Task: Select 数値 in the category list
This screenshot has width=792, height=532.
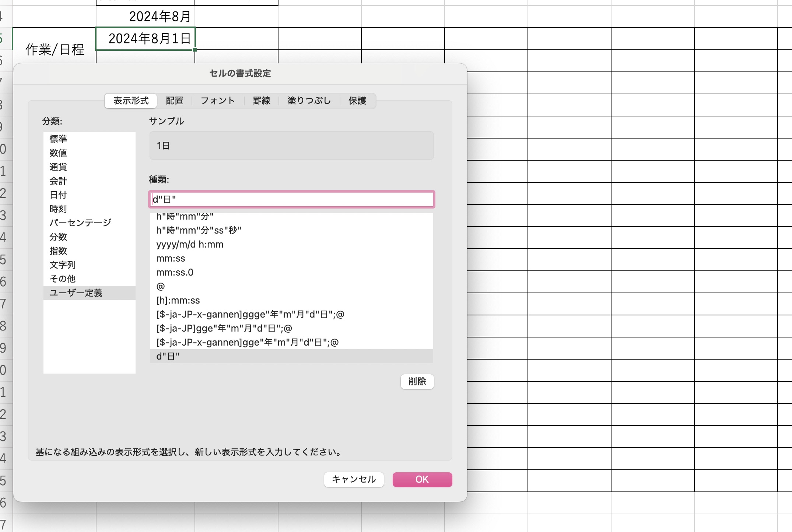Action: pyautogui.click(x=90, y=153)
